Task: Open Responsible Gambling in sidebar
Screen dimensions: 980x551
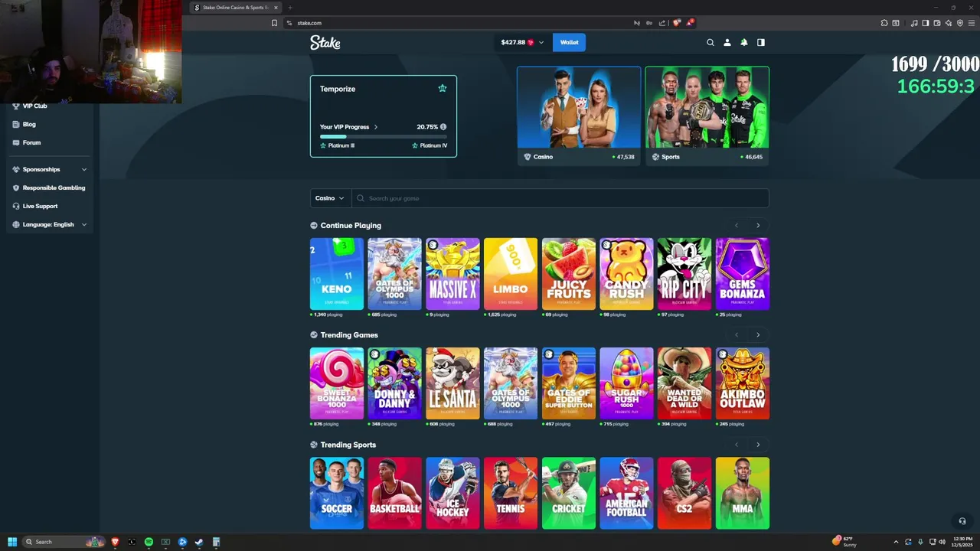Action: (x=54, y=187)
